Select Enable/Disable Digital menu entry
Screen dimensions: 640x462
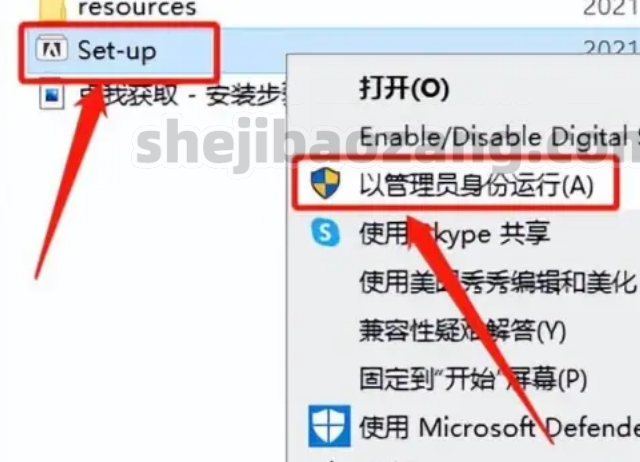pos(499,136)
